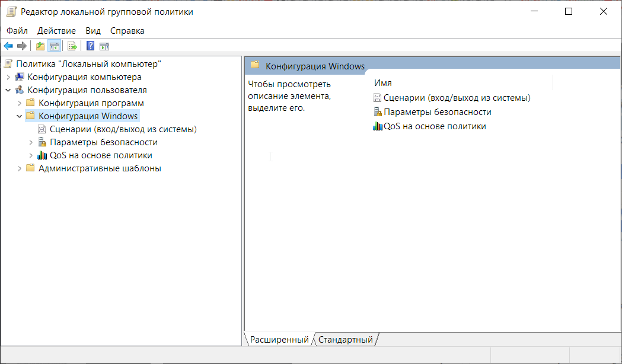Select the Административные шаблоны label
Image resolution: width=622 pixels, height=364 pixels.
100,168
